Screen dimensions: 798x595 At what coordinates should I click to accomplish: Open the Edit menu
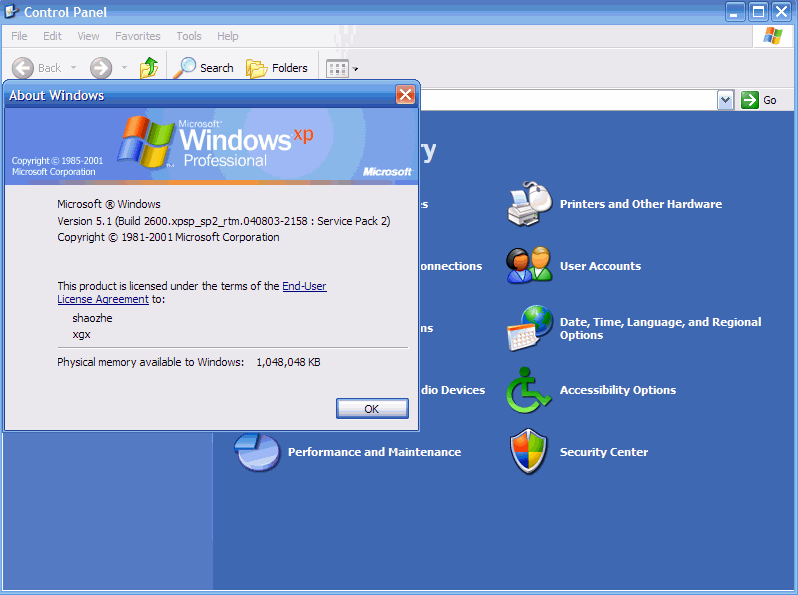(52, 36)
